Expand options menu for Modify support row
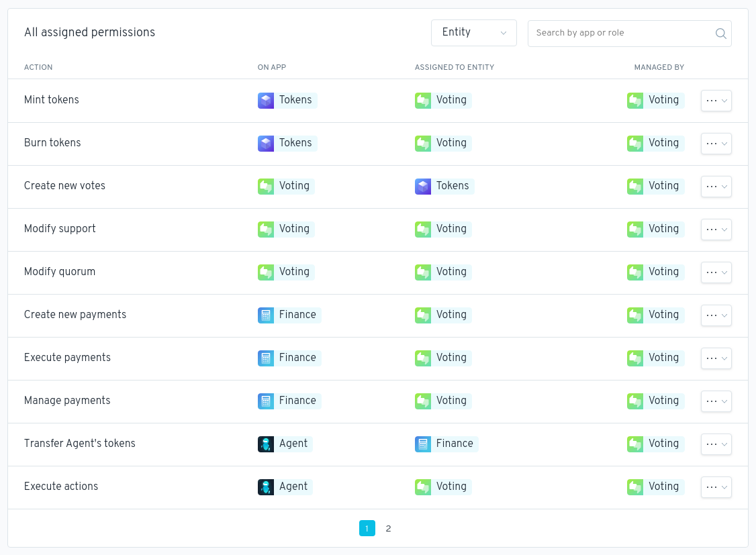 (716, 230)
